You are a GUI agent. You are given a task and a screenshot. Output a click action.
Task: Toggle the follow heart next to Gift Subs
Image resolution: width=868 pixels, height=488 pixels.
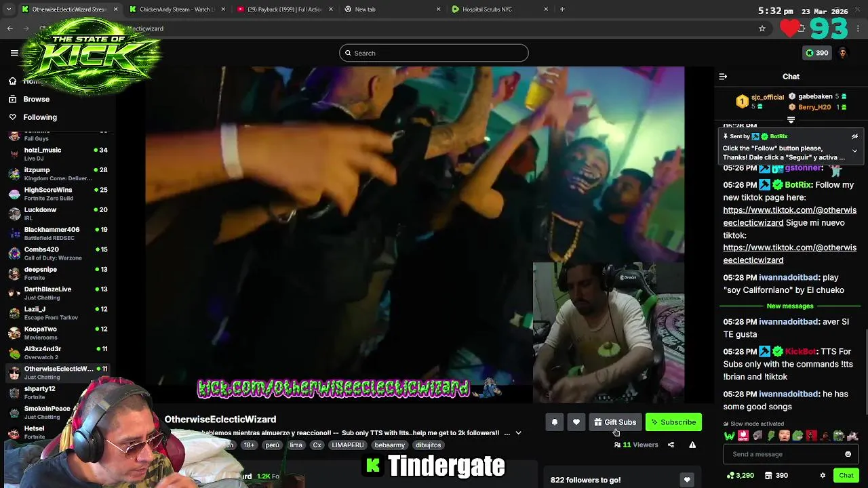pos(576,422)
